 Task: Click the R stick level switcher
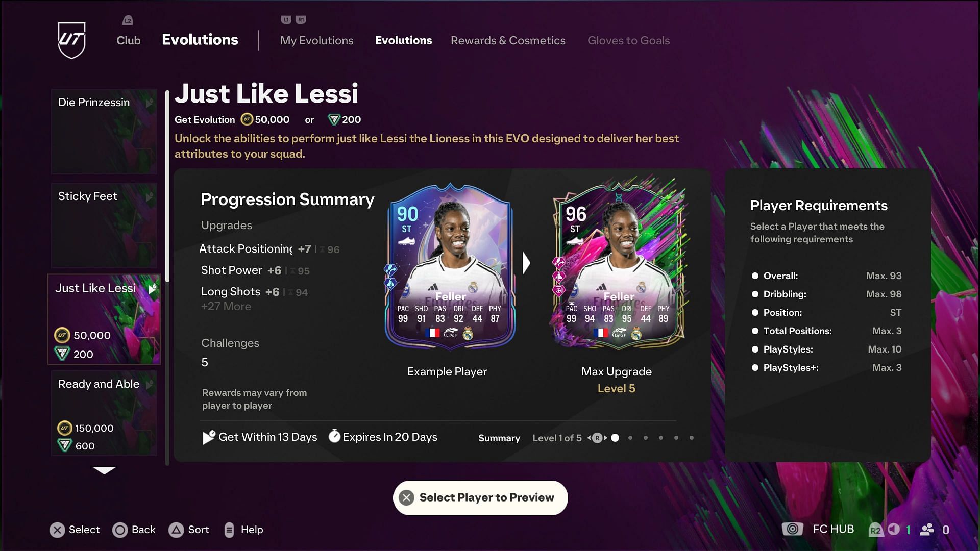click(597, 438)
